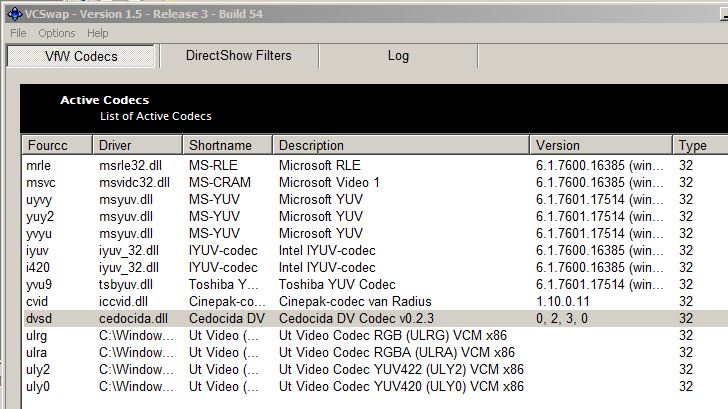Switch to the DirectShow Filters tab
The width and height of the screenshot is (728, 409).
click(239, 56)
